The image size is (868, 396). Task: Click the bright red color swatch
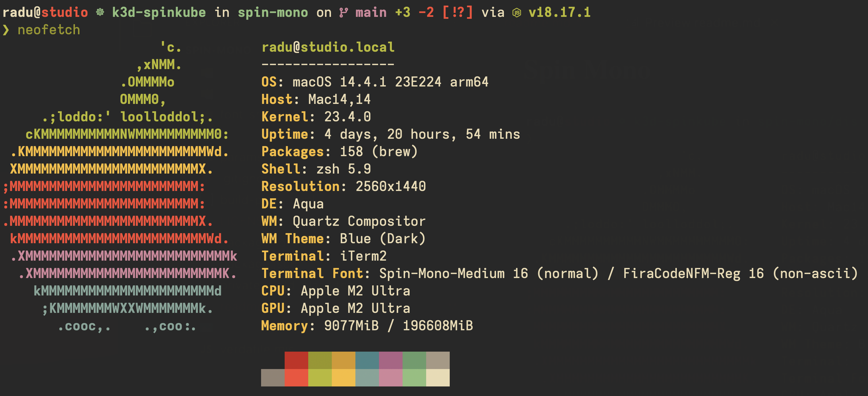pyautogui.click(x=296, y=377)
